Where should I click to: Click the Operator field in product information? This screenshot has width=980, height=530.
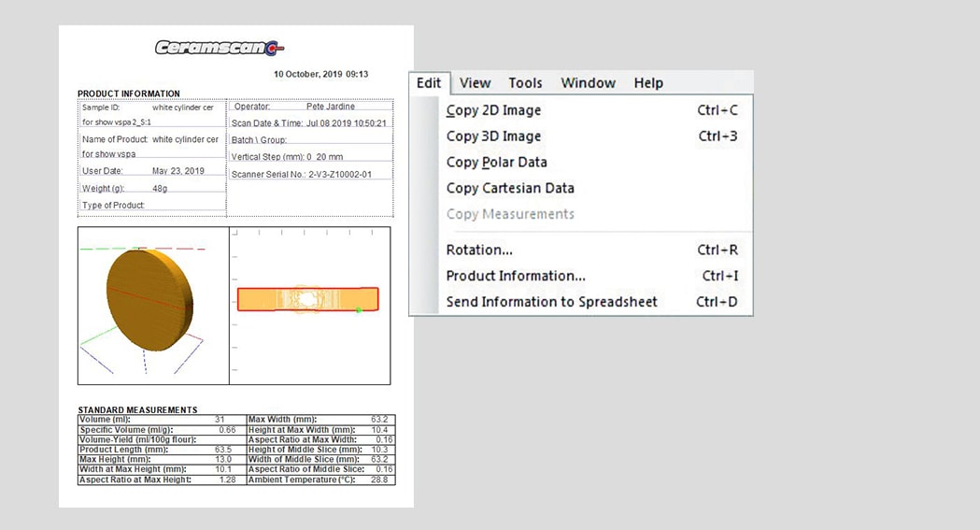tap(310, 107)
